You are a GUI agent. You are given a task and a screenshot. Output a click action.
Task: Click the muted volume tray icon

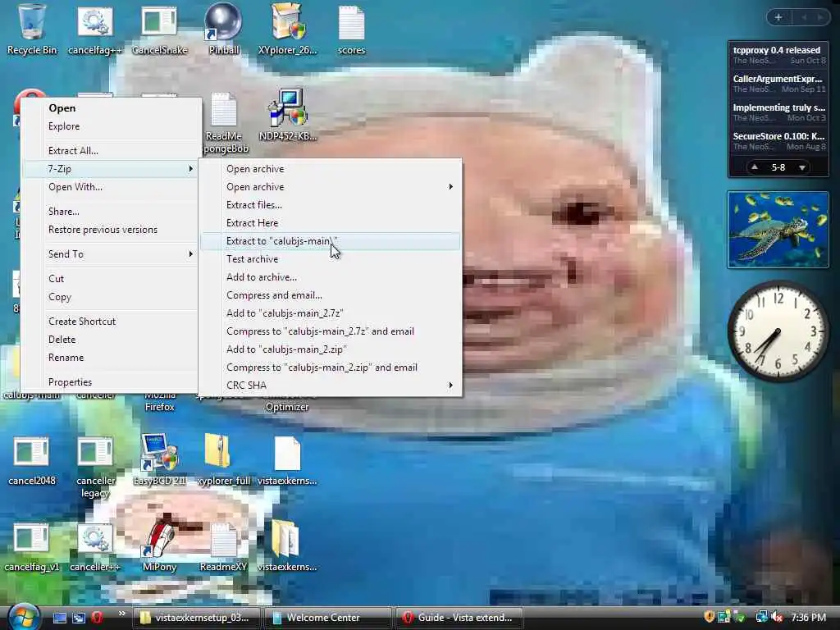tap(778, 618)
